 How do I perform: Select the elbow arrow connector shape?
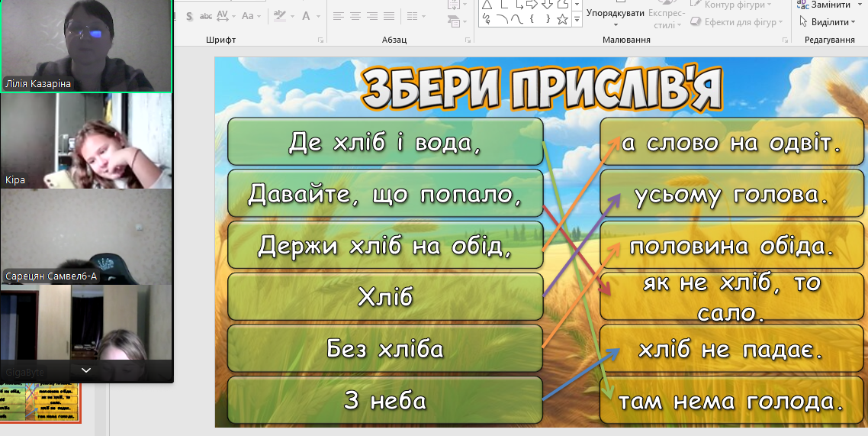[x=519, y=5]
